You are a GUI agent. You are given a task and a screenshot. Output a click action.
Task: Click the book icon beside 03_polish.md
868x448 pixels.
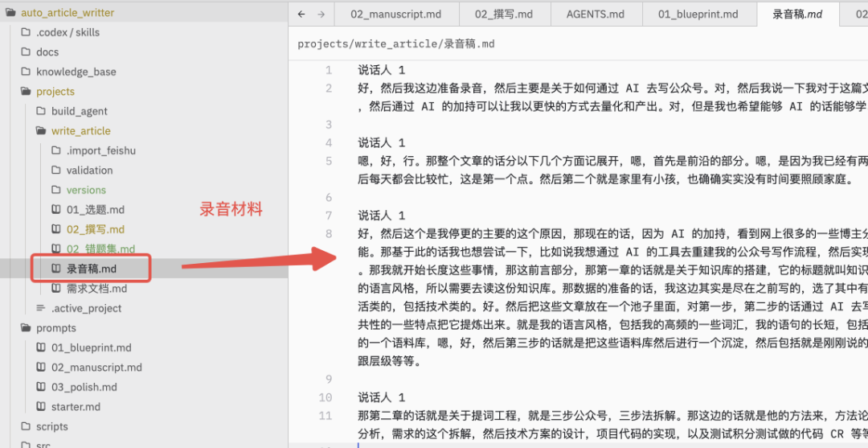tap(40, 387)
